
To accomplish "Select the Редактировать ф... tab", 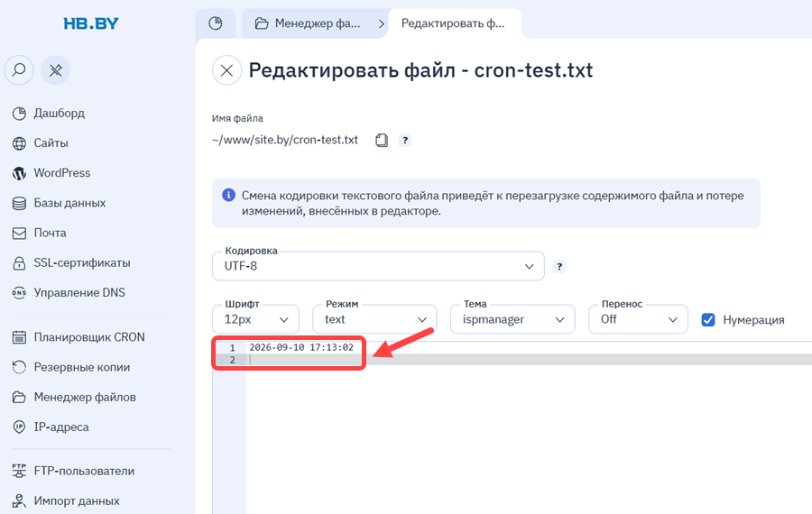I will point(454,23).
